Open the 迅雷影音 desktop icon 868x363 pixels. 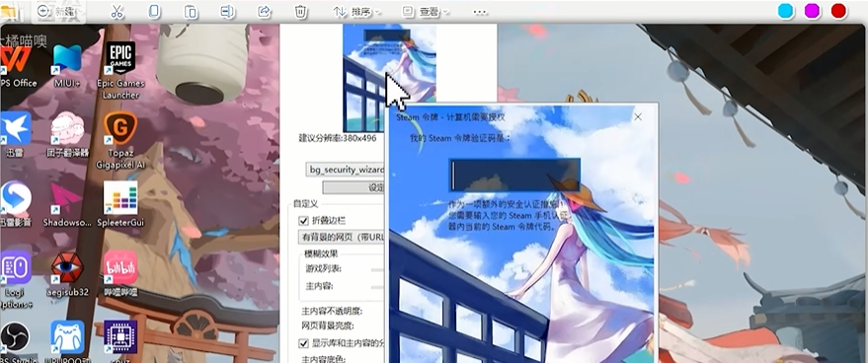click(16, 204)
